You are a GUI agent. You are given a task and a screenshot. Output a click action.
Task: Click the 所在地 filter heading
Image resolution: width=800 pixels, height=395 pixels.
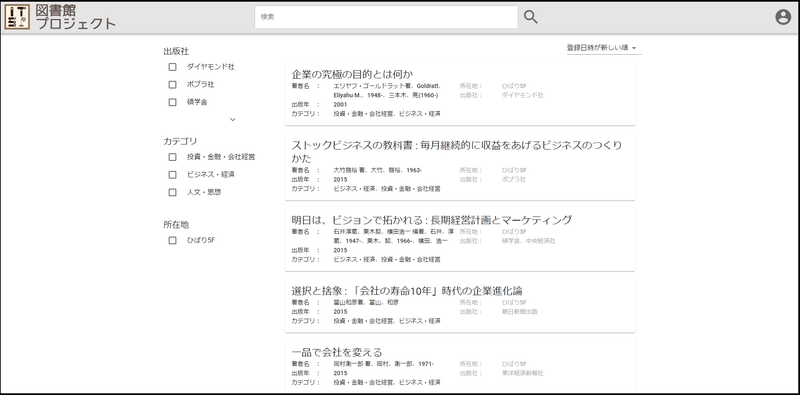pos(176,225)
